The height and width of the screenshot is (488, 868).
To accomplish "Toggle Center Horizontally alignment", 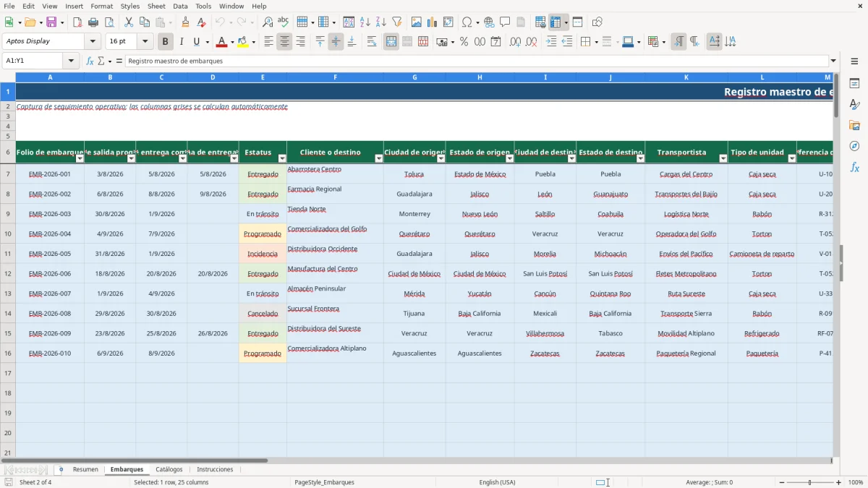I will coord(284,42).
